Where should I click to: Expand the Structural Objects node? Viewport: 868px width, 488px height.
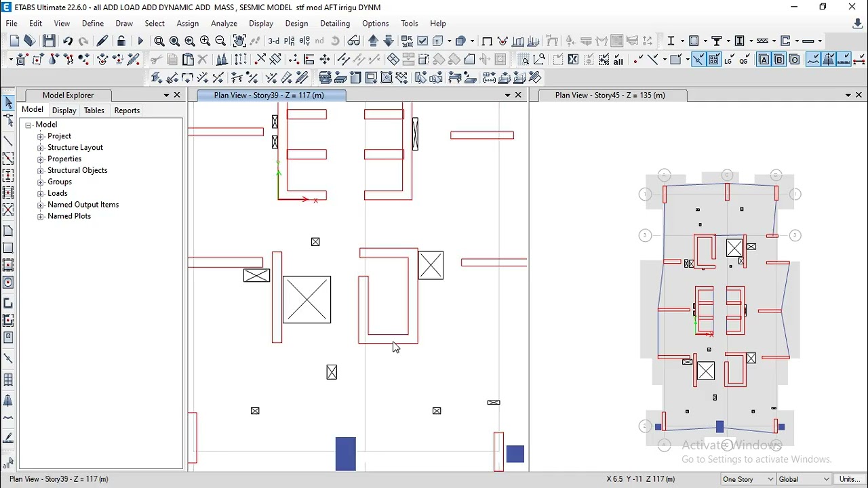(x=40, y=171)
